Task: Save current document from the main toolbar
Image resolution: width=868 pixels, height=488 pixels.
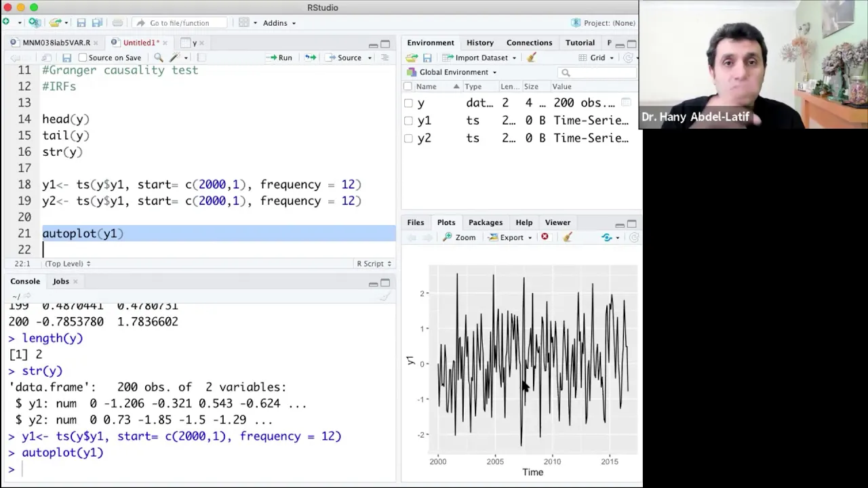Action: [x=81, y=22]
